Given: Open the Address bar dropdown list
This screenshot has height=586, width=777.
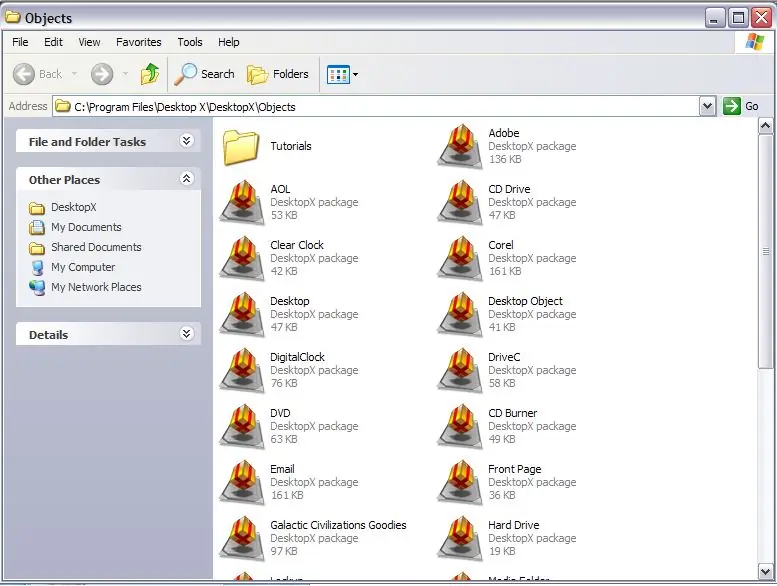Looking at the screenshot, I should coord(708,106).
